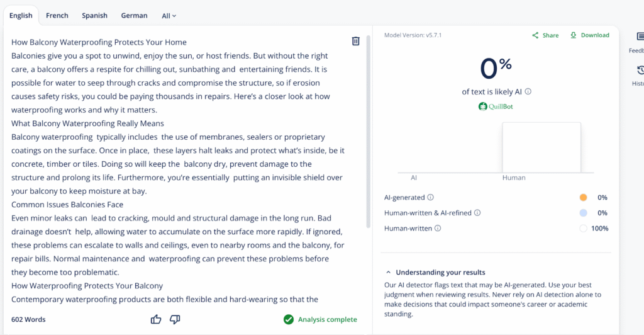Viewport: 644px width, 335px height.
Task: Click info icon beside 'of text is likely AI'
Action: coord(528,91)
